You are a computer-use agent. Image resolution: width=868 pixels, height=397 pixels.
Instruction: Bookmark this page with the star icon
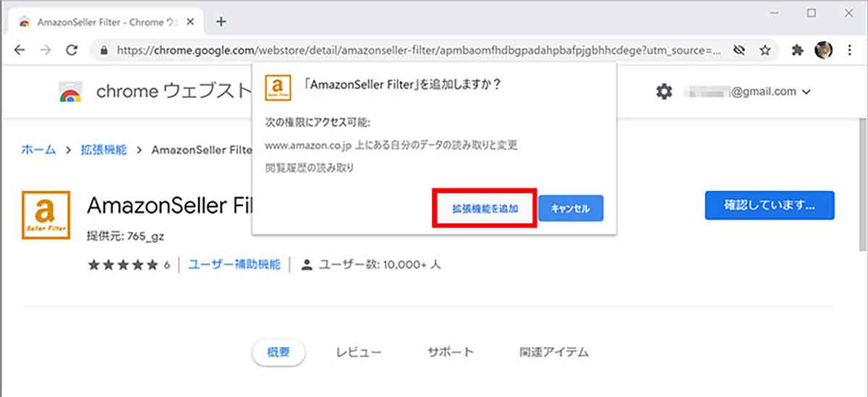point(765,51)
